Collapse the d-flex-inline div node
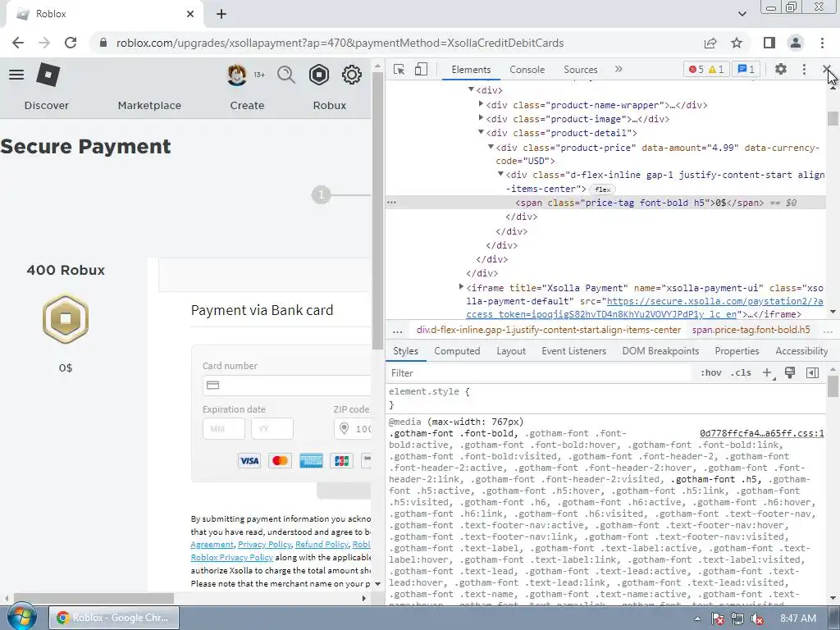This screenshot has width=840, height=630. click(500, 174)
